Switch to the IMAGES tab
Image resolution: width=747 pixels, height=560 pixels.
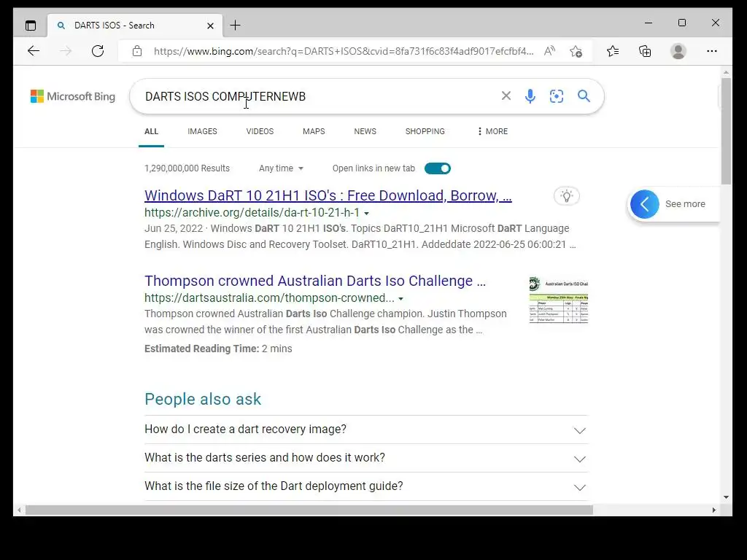(x=203, y=131)
